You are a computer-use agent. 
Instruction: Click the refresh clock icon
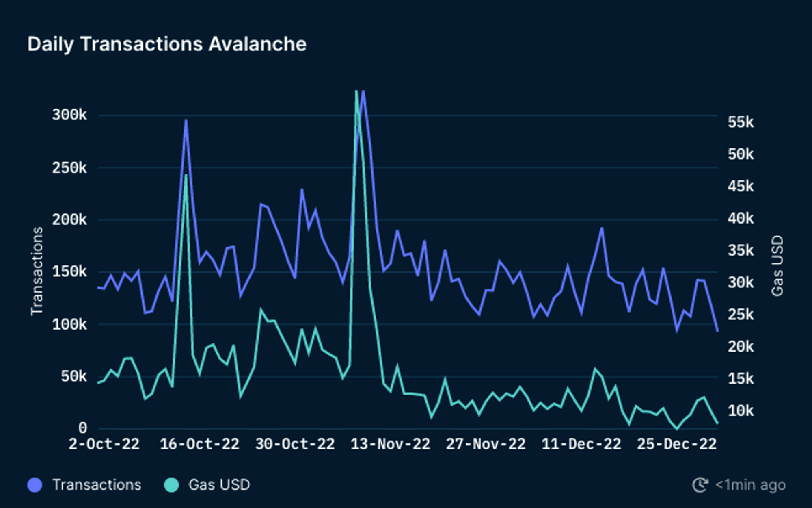[x=700, y=485]
